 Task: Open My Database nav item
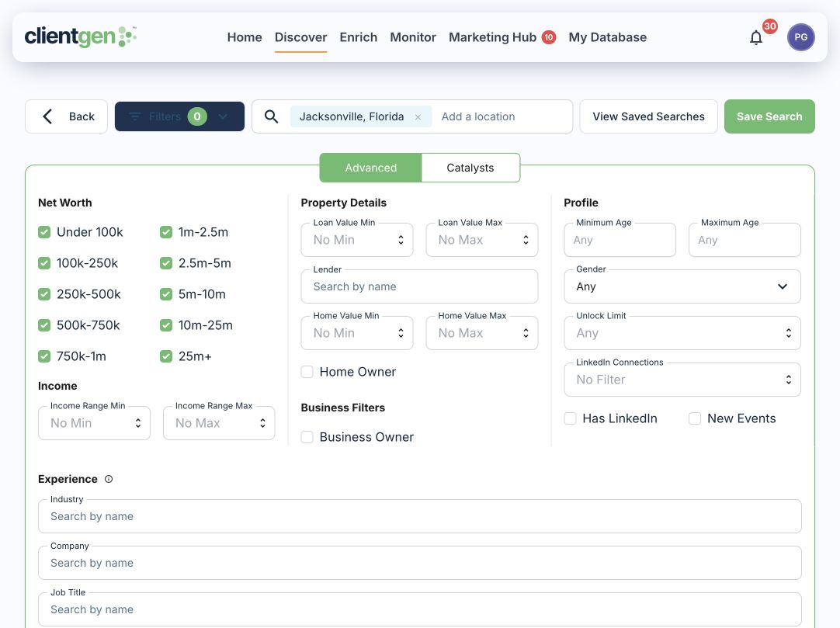pos(608,37)
